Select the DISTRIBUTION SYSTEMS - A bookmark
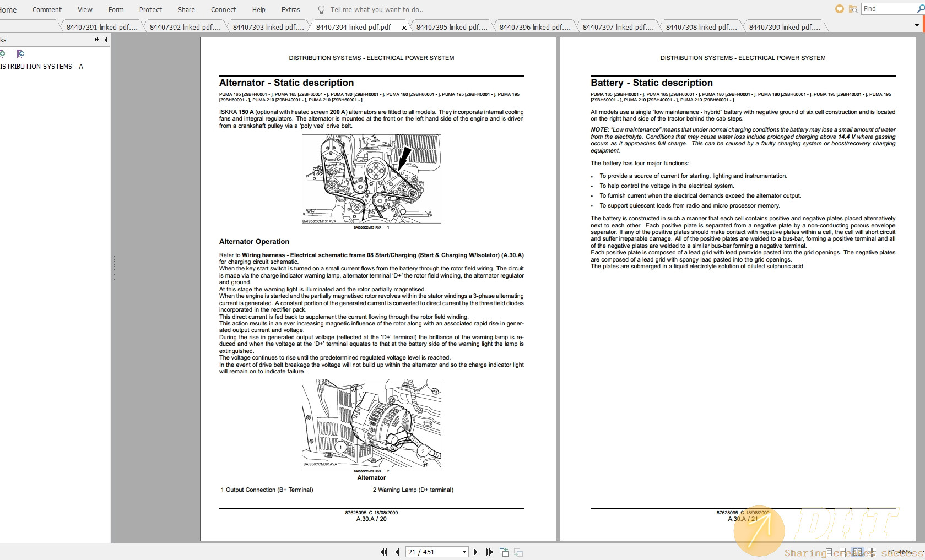Screen dimensions: 925x560 click(41, 66)
